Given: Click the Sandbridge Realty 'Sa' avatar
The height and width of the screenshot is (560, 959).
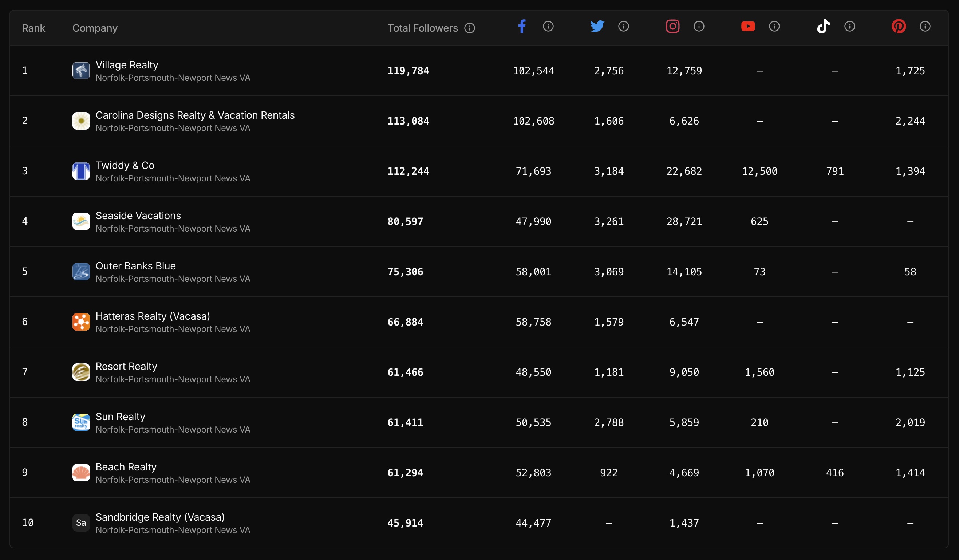Looking at the screenshot, I should click(x=81, y=523).
